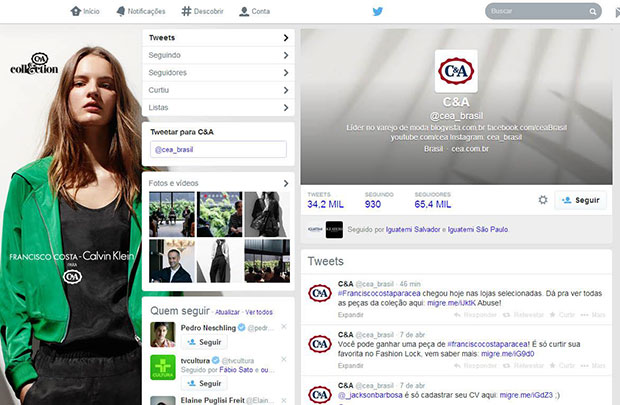This screenshot has width=620, height=405.
Task: Click Iguatemi follower avatar thumbnail
Action: (315, 229)
